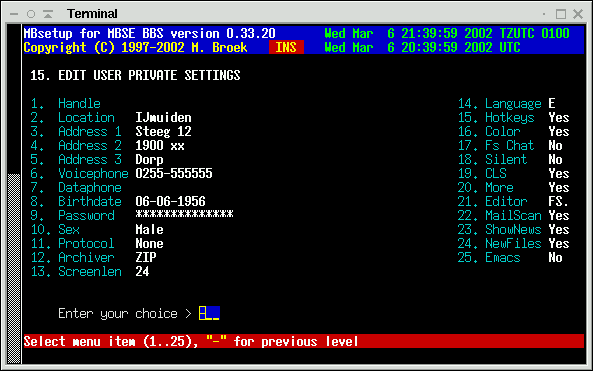Select menu item Password

(73, 215)
